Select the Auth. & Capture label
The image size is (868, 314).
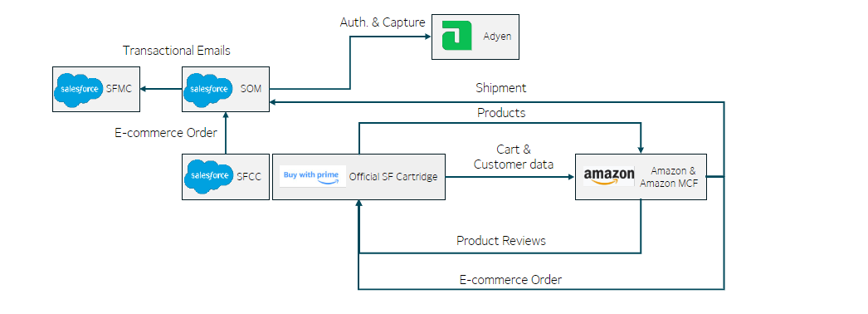click(x=383, y=22)
